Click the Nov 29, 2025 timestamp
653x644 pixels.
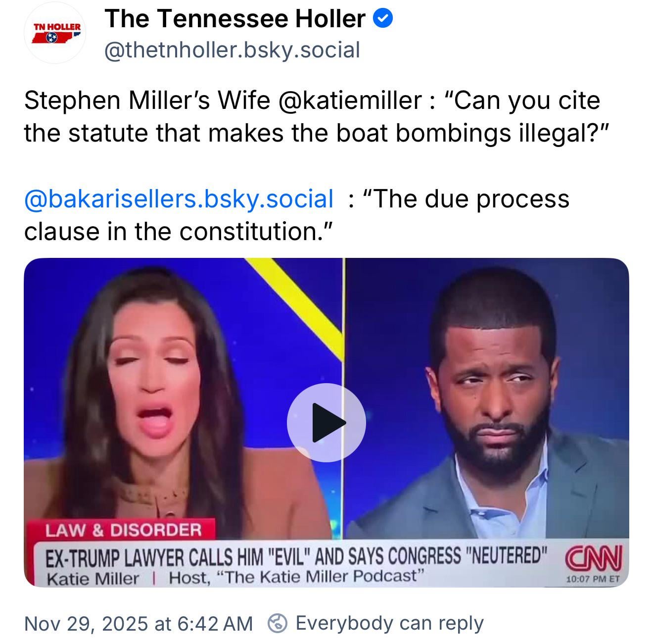coord(138,623)
